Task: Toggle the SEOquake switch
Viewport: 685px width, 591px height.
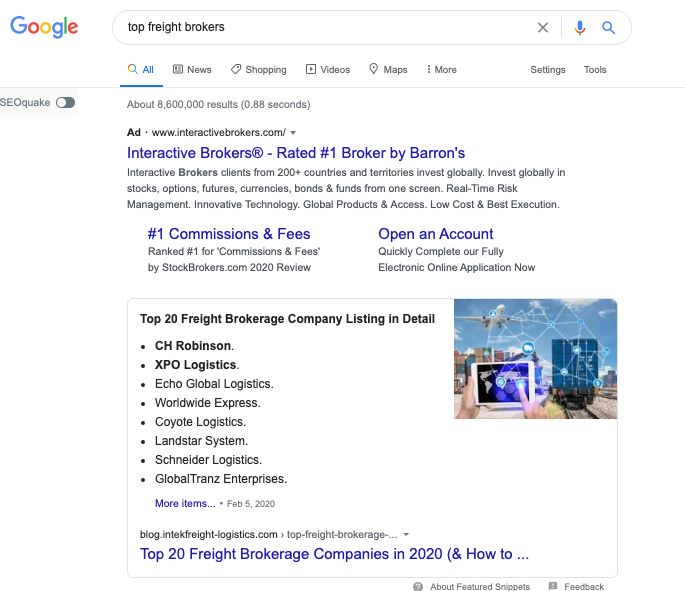Action: (66, 102)
